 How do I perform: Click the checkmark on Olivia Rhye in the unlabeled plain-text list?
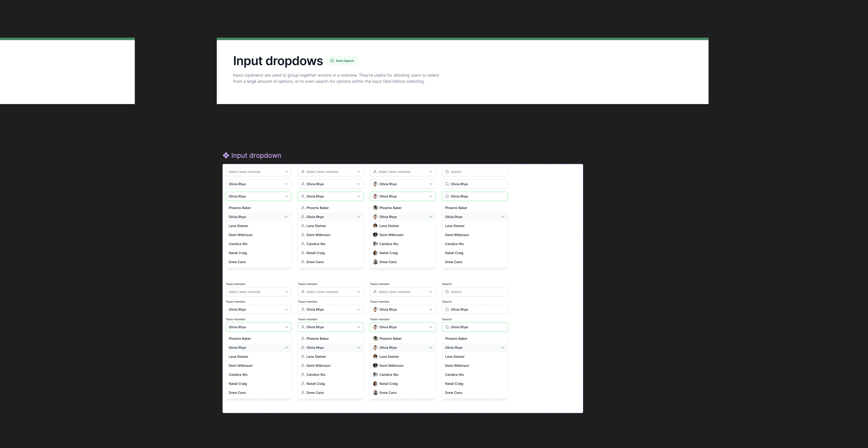287,217
